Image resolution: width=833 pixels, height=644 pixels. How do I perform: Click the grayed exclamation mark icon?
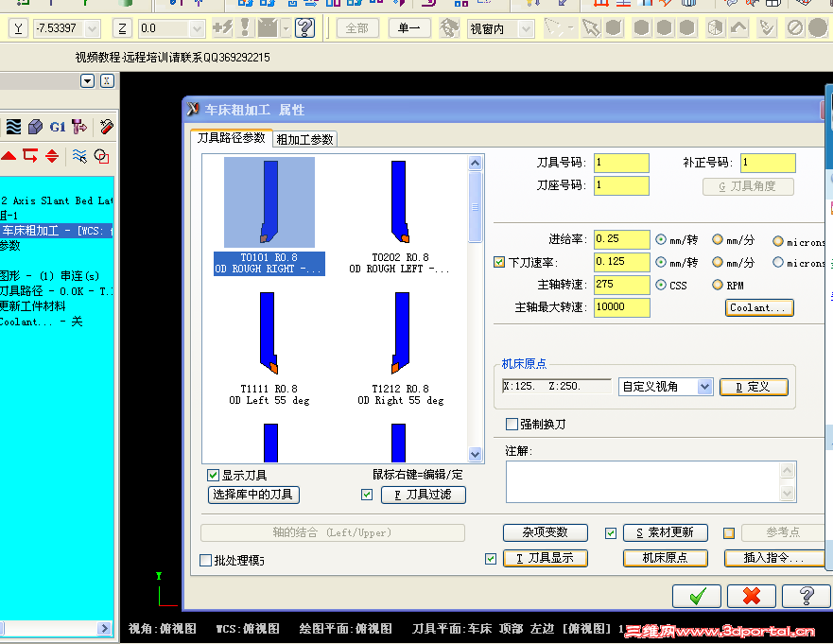245,27
